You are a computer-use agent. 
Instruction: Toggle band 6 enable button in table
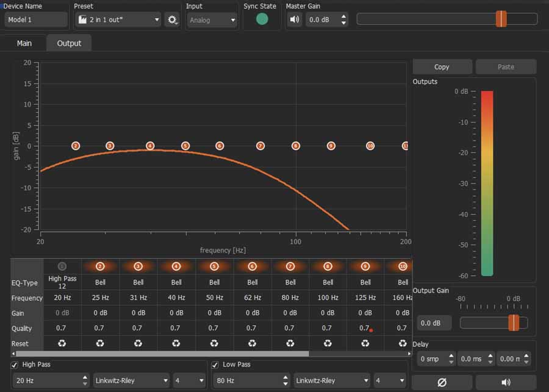[x=252, y=266]
